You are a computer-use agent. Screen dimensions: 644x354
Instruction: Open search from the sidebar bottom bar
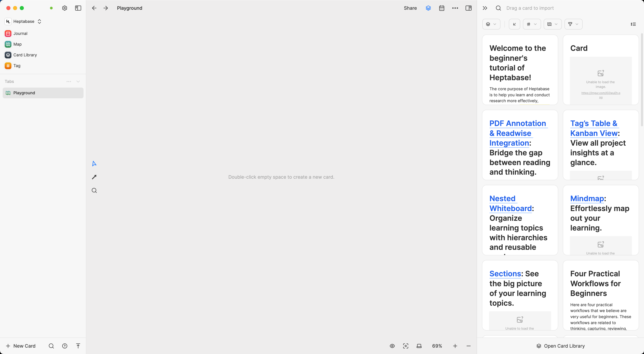(51, 346)
